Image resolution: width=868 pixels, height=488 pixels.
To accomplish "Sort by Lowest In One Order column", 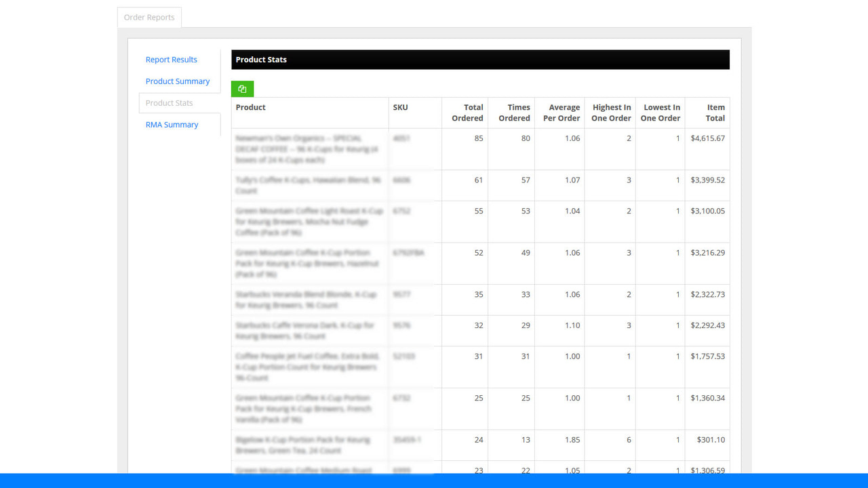I will [660, 112].
